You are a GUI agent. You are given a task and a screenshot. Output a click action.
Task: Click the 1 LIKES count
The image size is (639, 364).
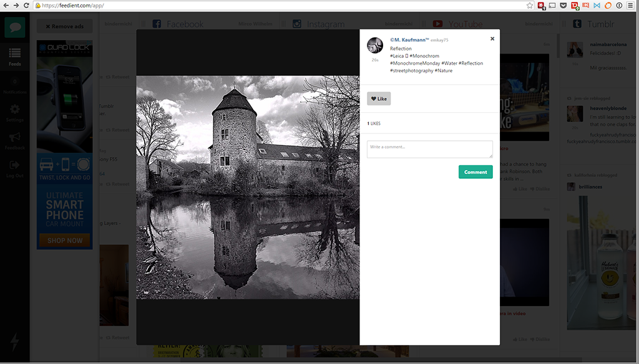coord(374,123)
